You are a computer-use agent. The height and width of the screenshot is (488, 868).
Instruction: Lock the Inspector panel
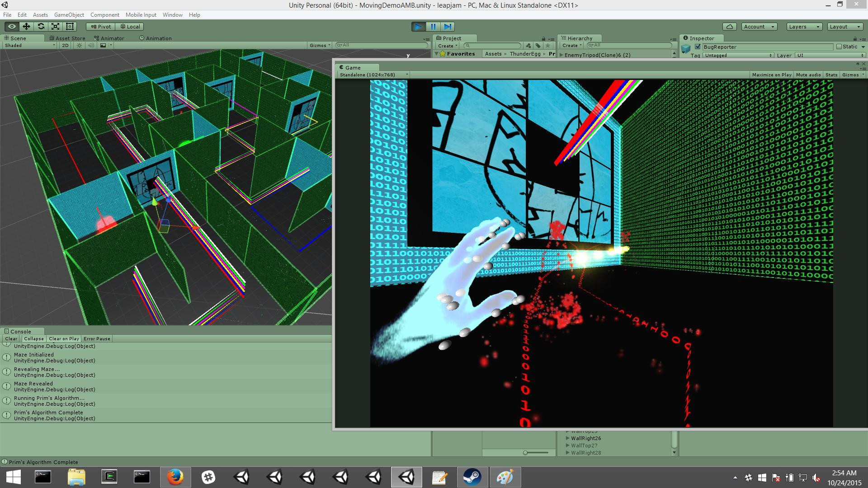pos(855,39)
